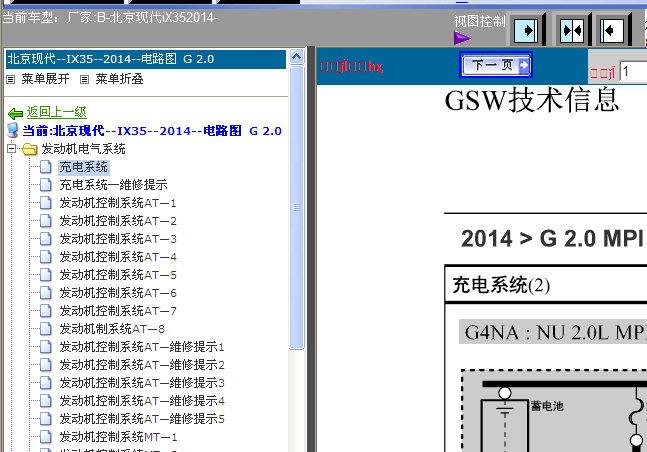
Task: Click page icon beside 发动机控制系统AT—维修提示4
Action: coord(45,401)
